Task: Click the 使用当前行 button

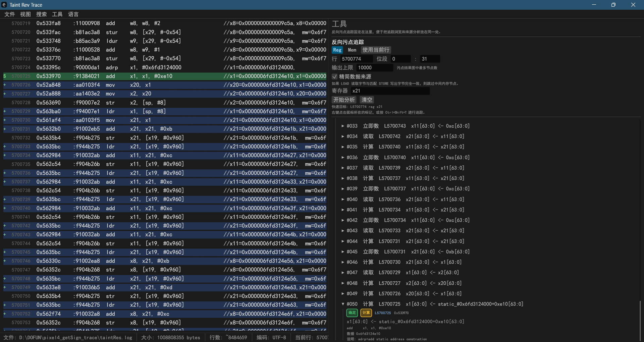Action: click(376, 50)
